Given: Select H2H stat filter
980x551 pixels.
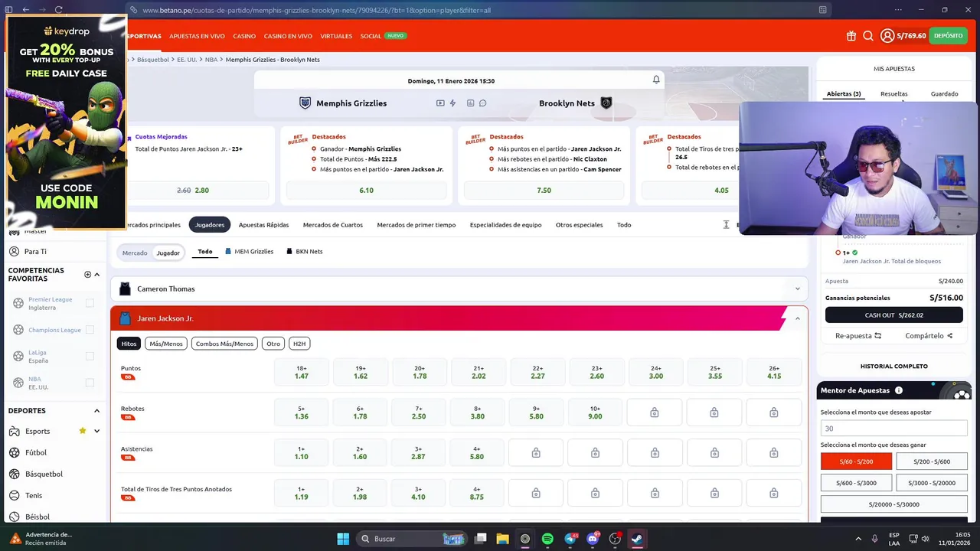Looking at the screenshot, I should [x=299, y=344].
